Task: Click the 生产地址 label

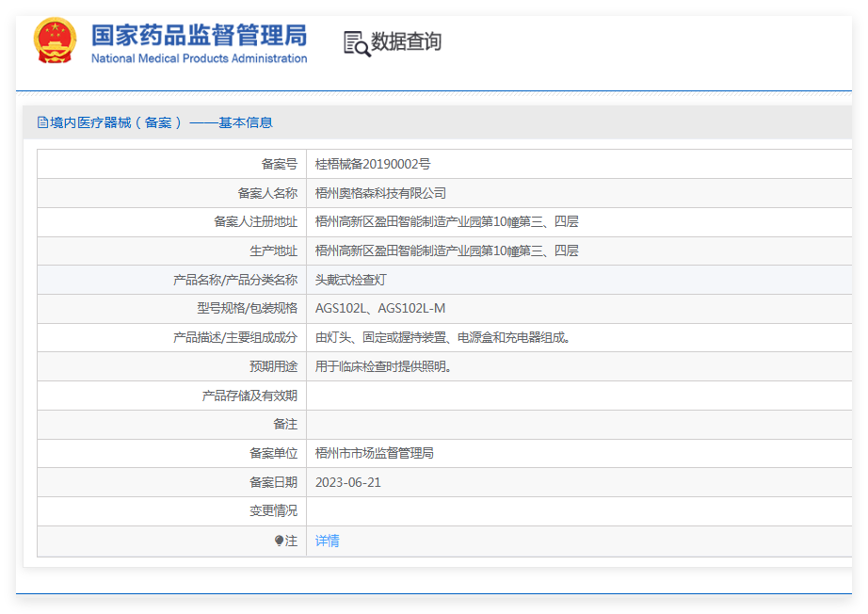Action: pos(273,250)
